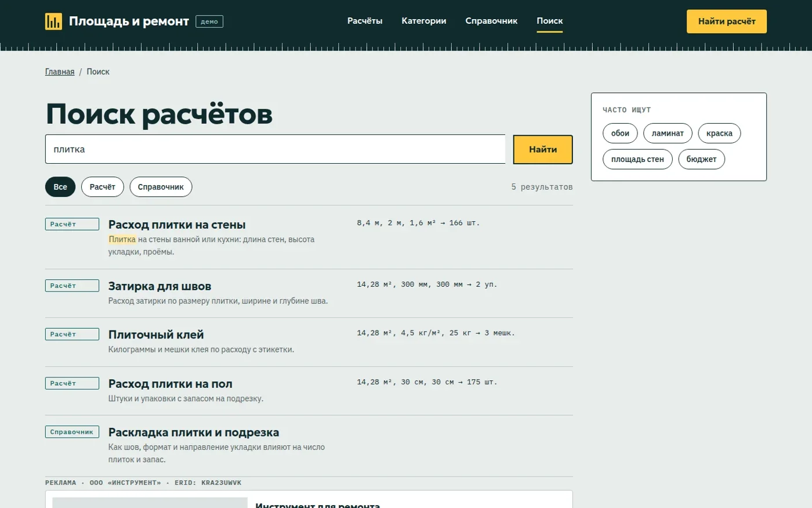Open result Расход плитки на пол
812x508 pixels.
[171, 384]
